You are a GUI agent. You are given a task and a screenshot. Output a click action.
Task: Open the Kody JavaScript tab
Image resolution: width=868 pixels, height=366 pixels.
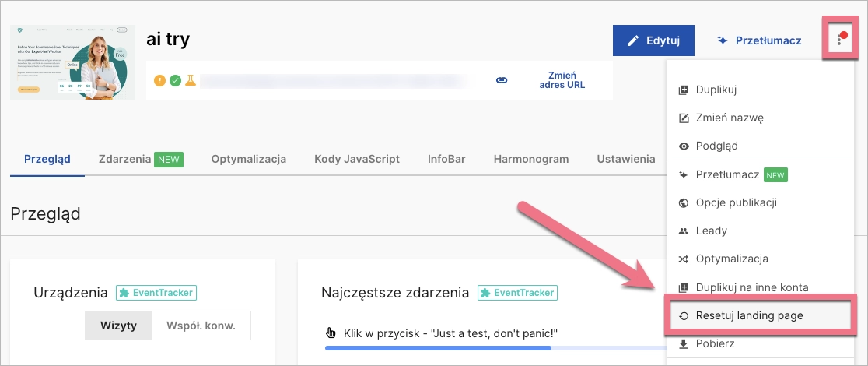(x=356, y=159)
